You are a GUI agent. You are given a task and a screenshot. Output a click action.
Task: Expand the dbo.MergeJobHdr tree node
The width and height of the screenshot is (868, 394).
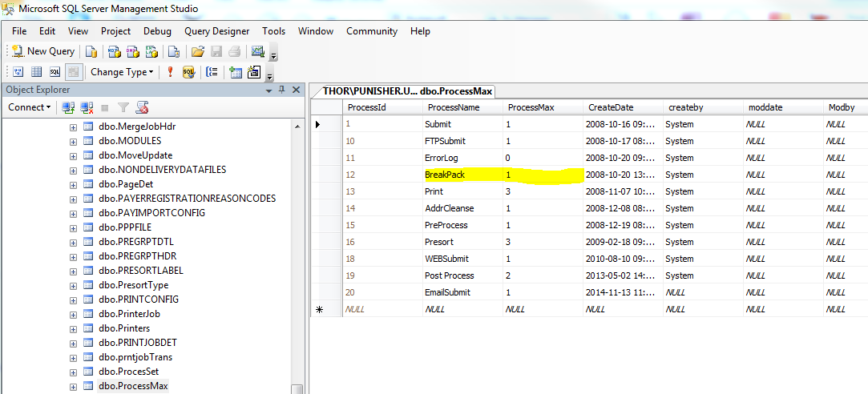tap(73, 127)
